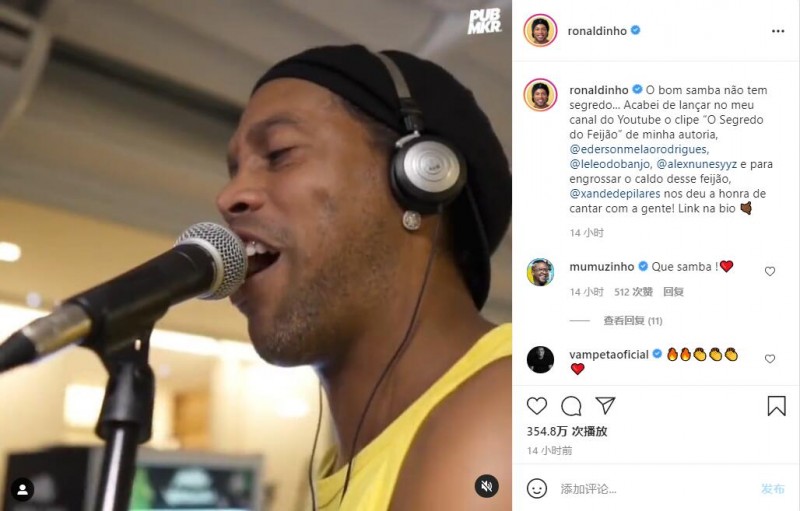Open ronaldinho avatar in post header

(540, 31)
